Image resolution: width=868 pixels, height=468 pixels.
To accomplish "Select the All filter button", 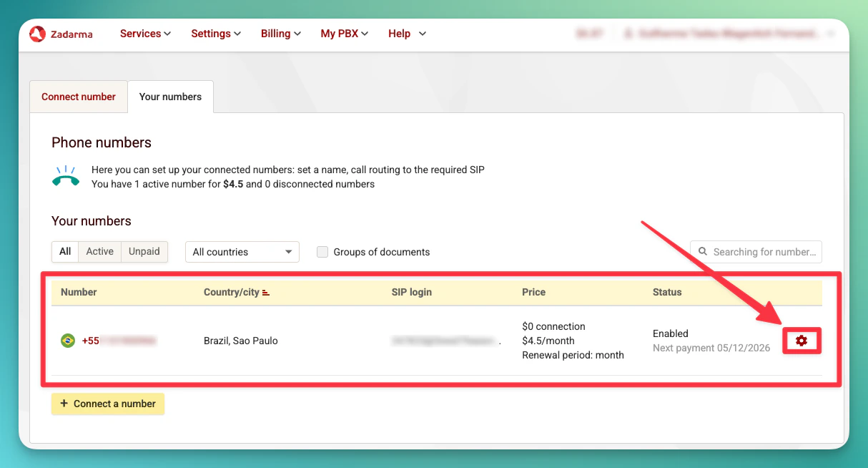I will tap(65, 251).
